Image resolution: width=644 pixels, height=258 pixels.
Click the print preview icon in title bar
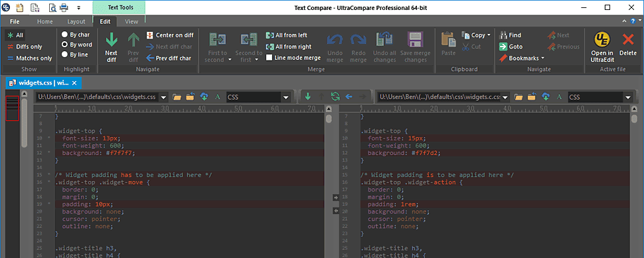pyautogui.click(x=52, y=7)
